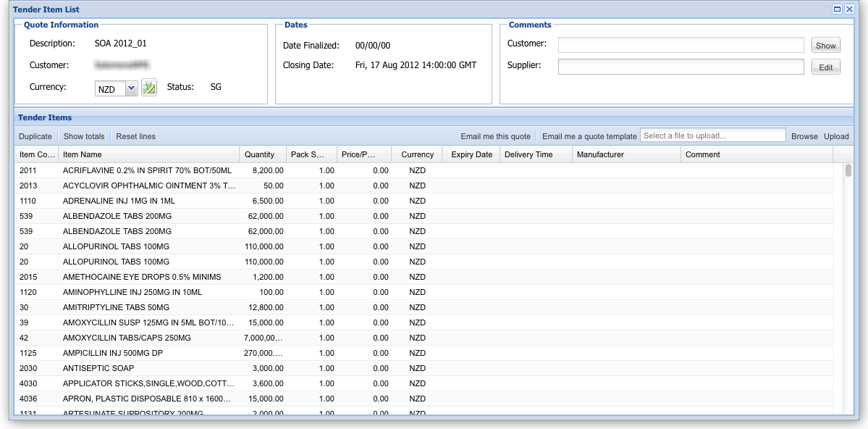Select the AMOXYCILLIN SUSP 125MG row
Image resolution: width=868 pixels, height=429 pixels.
424,322
